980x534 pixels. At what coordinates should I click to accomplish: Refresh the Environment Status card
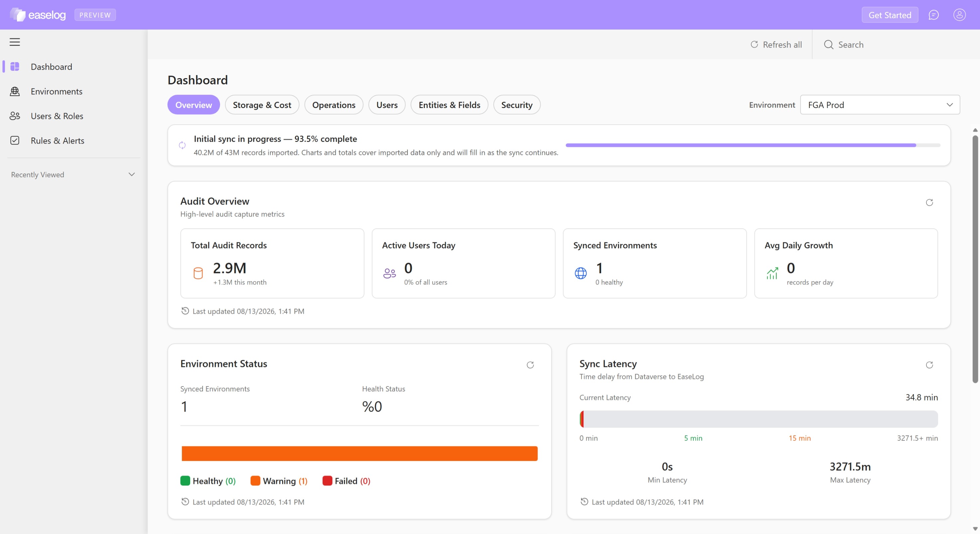tap(530, 365)
